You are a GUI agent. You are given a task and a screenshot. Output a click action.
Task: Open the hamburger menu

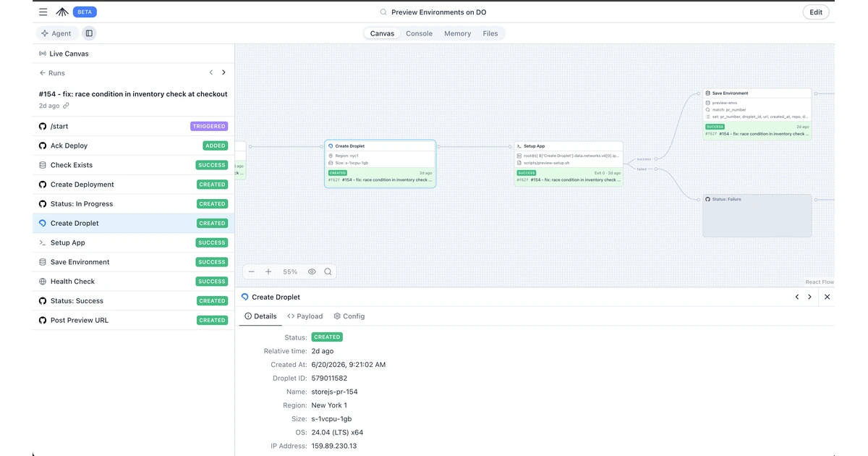point(43,12)
